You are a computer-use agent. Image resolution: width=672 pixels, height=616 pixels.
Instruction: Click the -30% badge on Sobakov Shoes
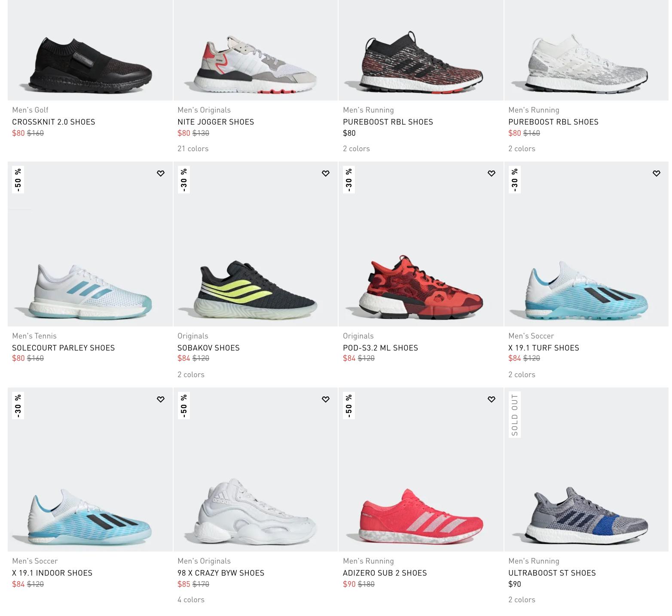tap(183, 180)
